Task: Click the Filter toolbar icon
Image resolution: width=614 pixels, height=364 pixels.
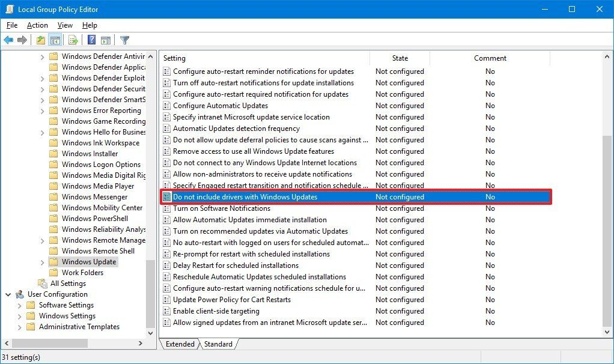Action: pyautogui.click(x=124, y=40)
